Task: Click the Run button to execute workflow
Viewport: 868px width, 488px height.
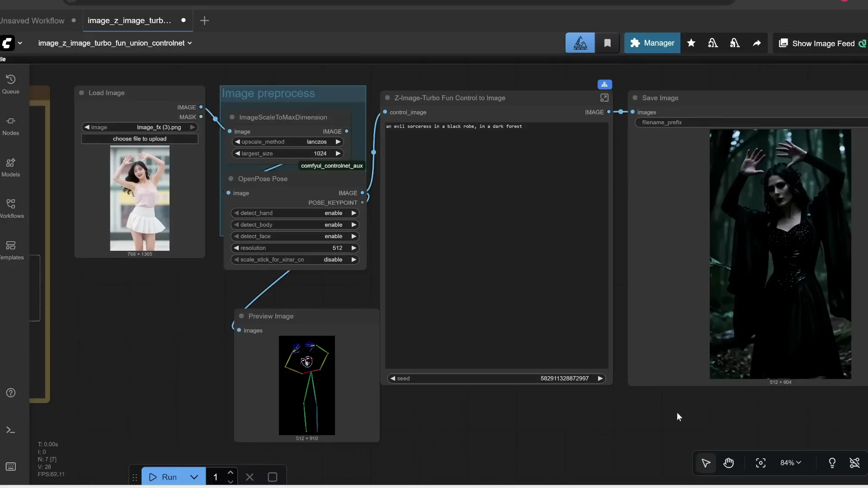Action: tap(166, 477)
